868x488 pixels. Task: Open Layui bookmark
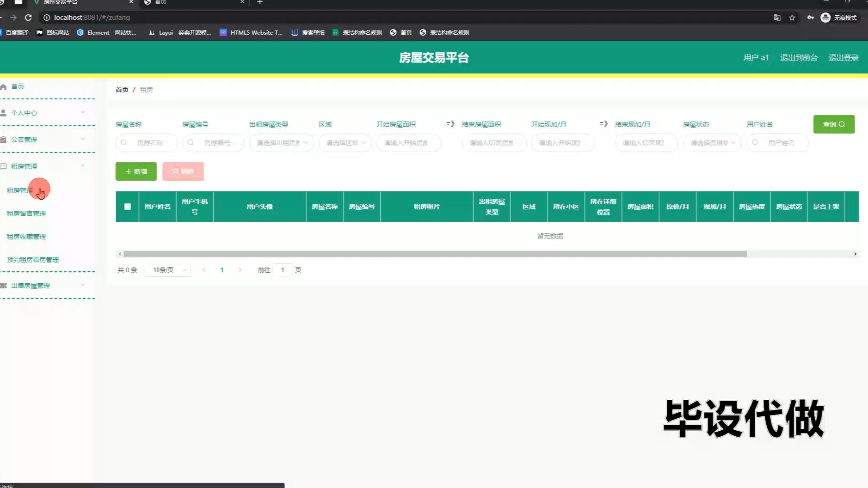180,32
